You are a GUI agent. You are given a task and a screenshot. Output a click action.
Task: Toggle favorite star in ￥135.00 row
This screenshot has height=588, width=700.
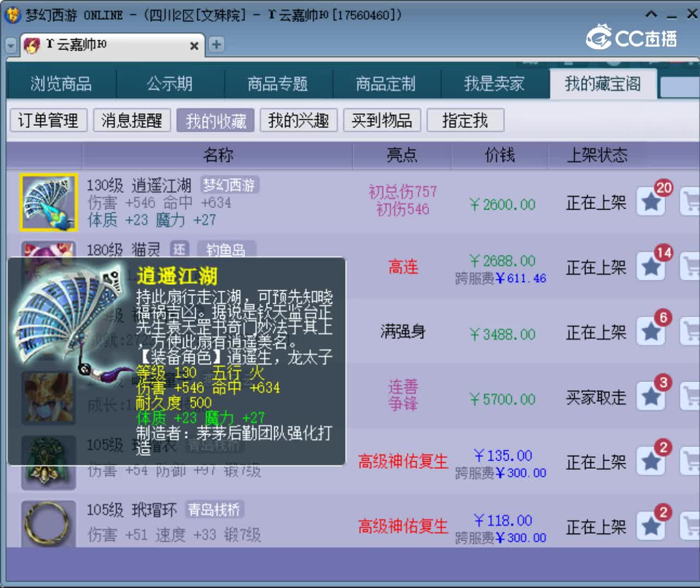[651, 462]
